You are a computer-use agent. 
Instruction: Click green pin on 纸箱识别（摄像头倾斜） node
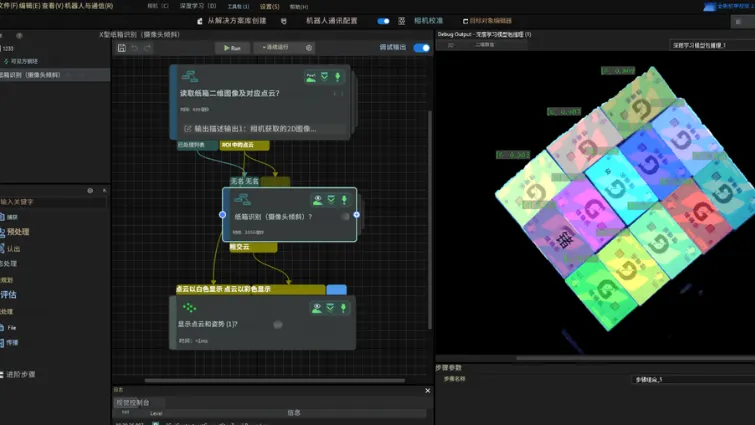click(344, 200)
